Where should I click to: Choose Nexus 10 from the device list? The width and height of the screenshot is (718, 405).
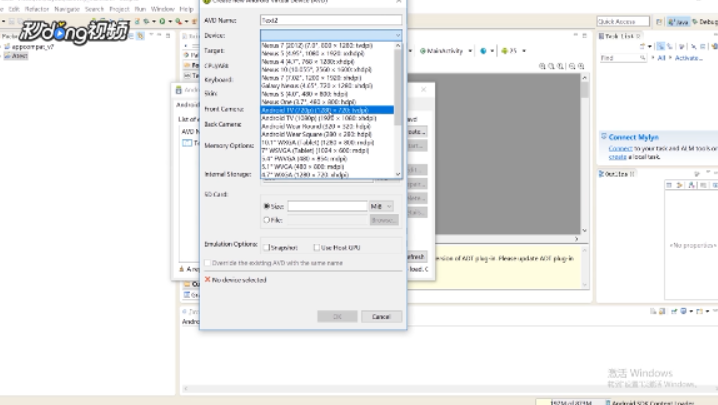click(327, 70)
